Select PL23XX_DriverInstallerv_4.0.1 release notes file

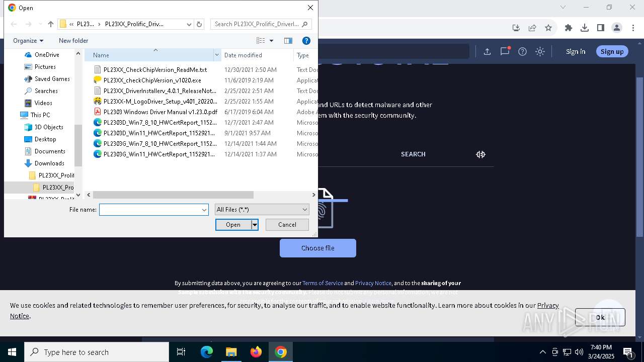point(155,91)
